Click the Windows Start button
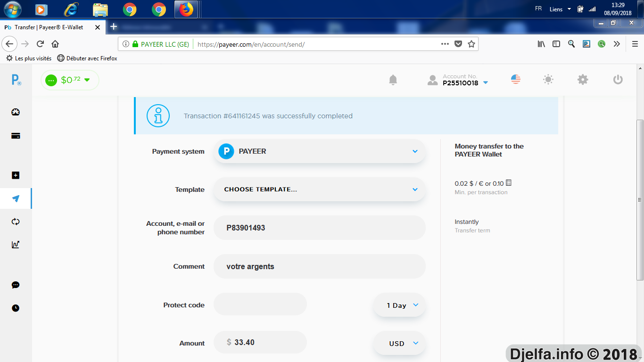Image resolution: width=644 pixels, height=362 pixels. pos(13,9)
